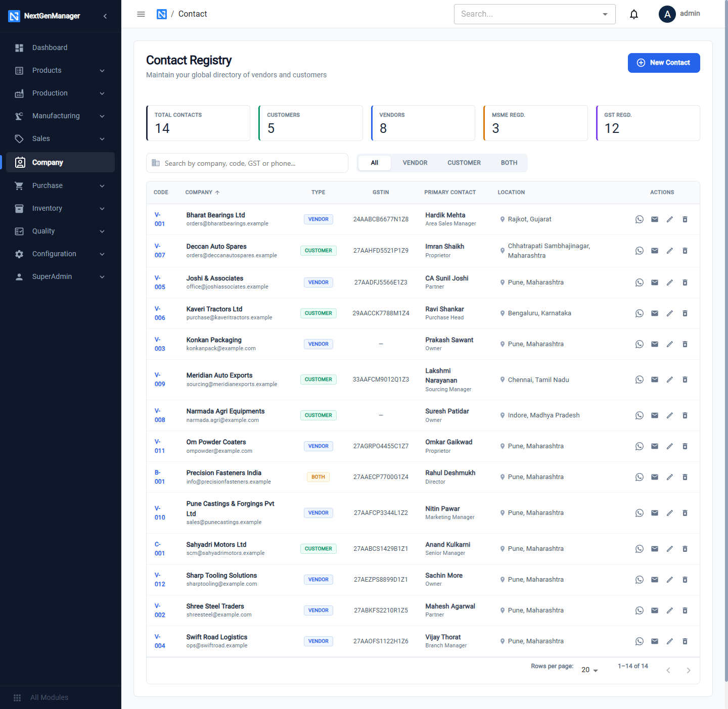
Task: Expand the Products sidebar menu
Action: [61, 70]
